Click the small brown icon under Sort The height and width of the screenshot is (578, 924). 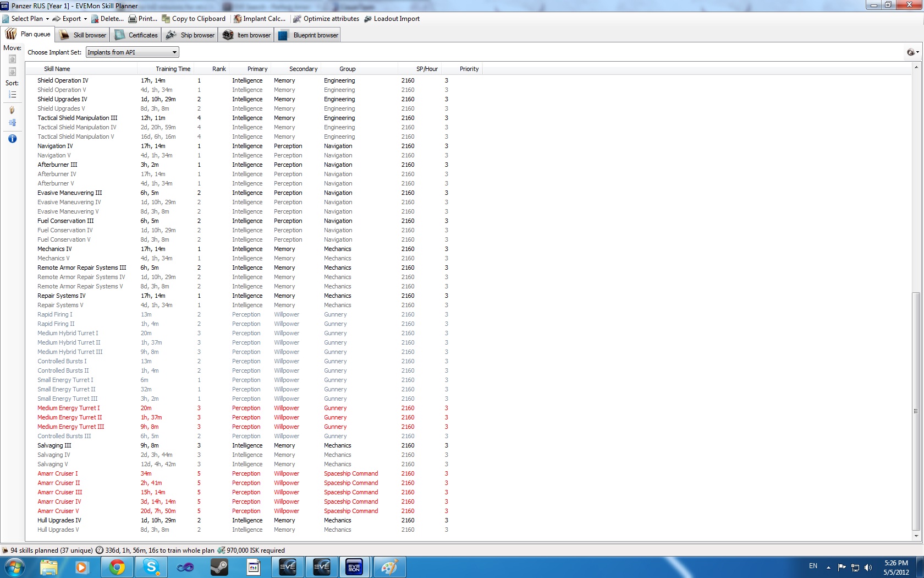point(12,110)
